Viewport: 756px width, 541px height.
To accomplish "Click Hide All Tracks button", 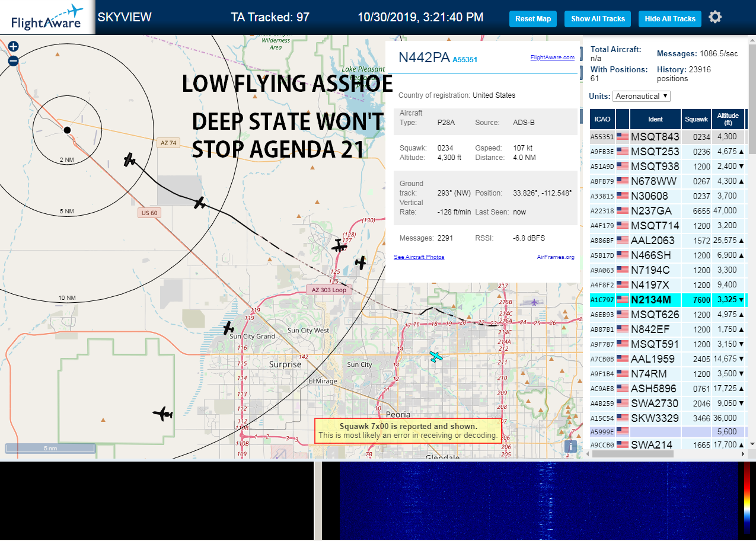I will point(670,19).
